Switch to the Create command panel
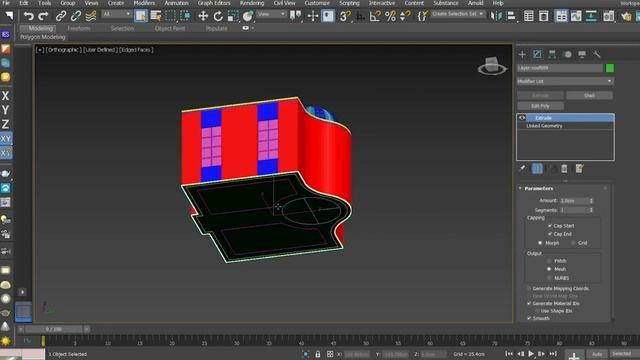This screenshot has width=640, height=360. pyautogui.click(x=522, y=54)
